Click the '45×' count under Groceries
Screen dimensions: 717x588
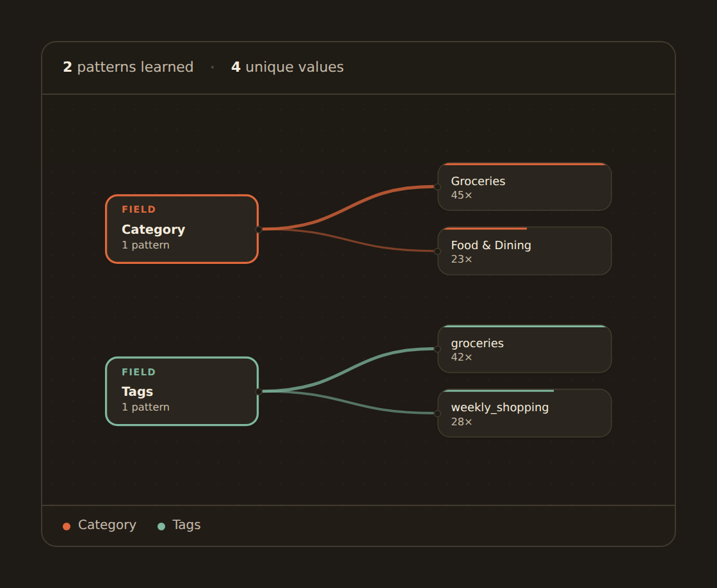pos(462,195)
